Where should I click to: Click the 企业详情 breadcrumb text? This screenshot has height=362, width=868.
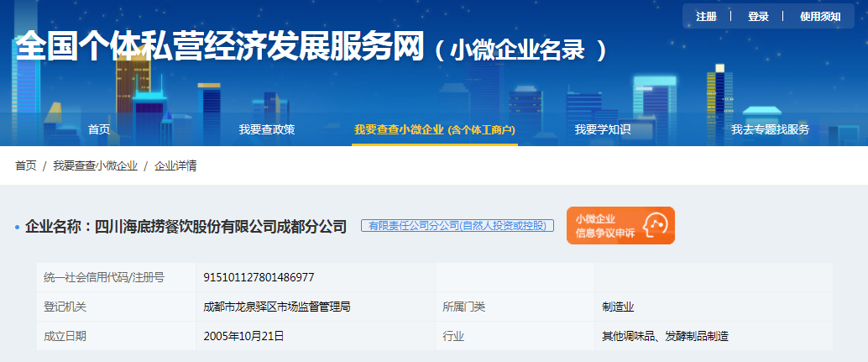(175, 165)
